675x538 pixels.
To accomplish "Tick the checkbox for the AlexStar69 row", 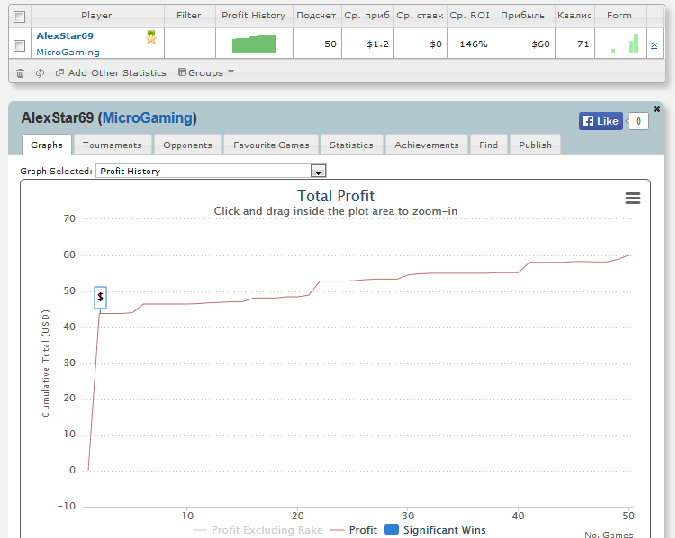I will 19,46.
